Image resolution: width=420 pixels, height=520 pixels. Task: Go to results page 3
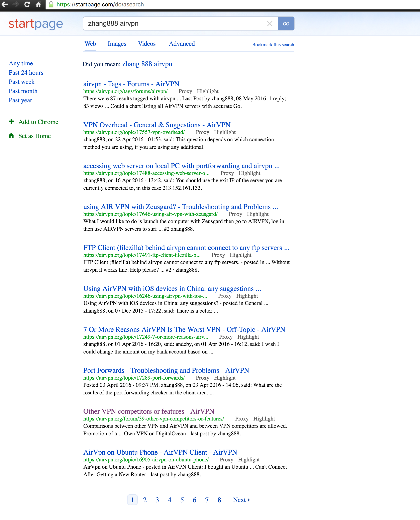click(x=157, y=500)
